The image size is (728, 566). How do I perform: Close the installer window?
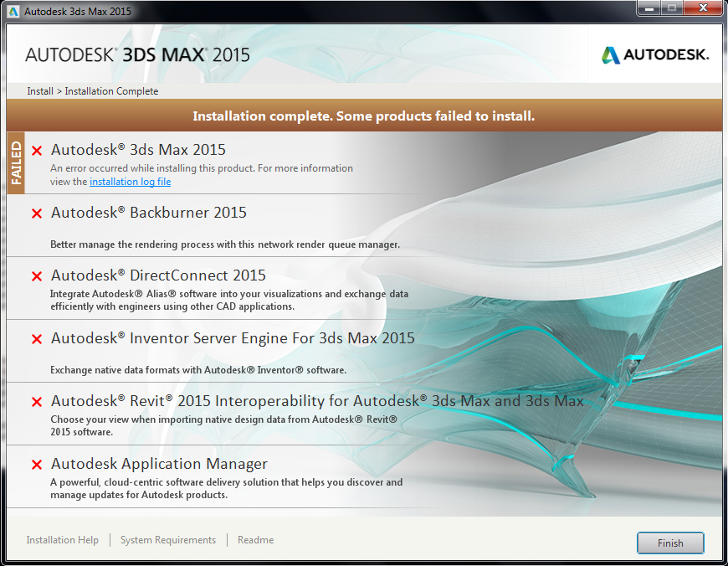703,8
